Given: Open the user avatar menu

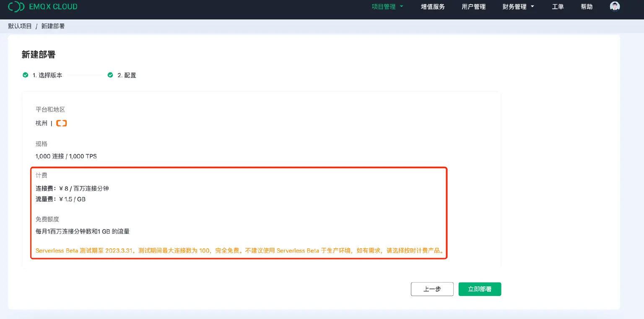Looking at the screenshot, I should [614, 6].
